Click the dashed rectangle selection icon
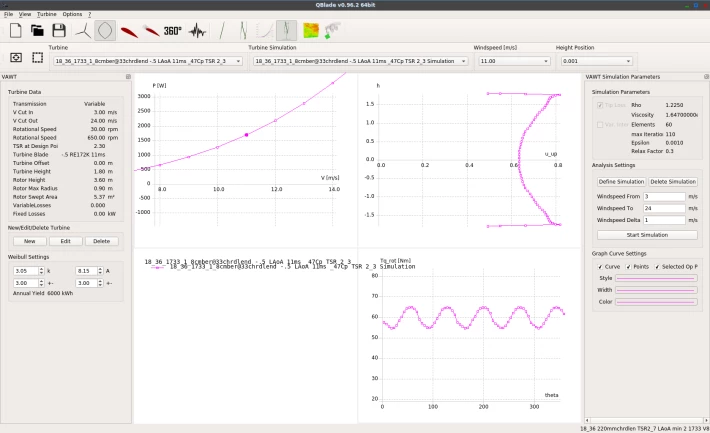This screenshot has height=433, width=710. tap(38, 58)
